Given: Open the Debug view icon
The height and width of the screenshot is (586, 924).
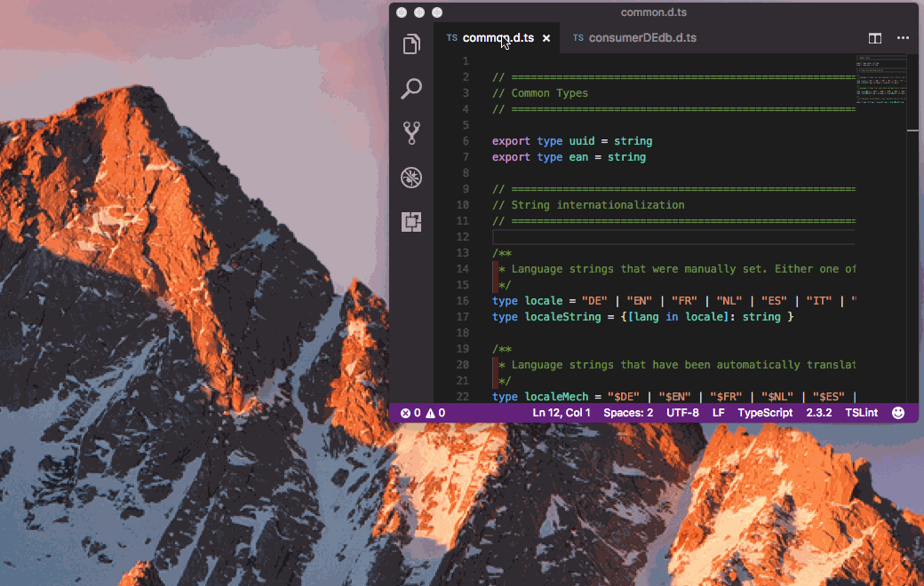Looking at the screenshot, I should click(x=411, y=178).
